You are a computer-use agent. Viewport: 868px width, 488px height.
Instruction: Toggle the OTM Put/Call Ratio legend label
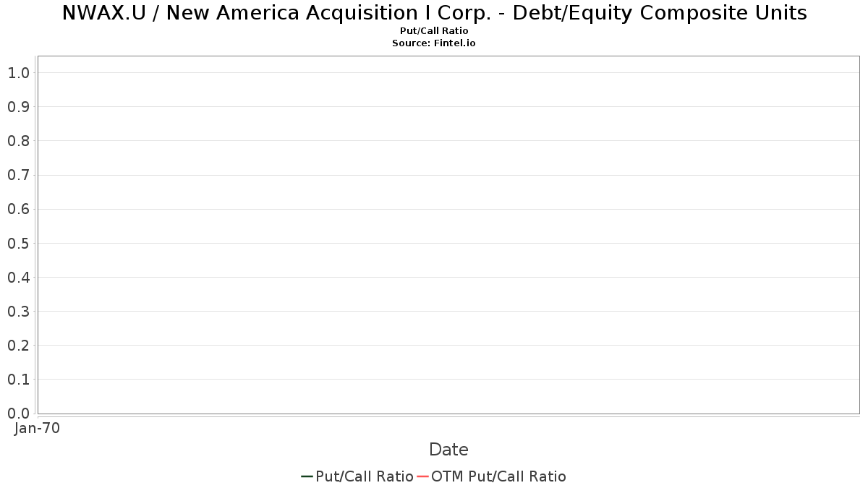click(498, 476)
